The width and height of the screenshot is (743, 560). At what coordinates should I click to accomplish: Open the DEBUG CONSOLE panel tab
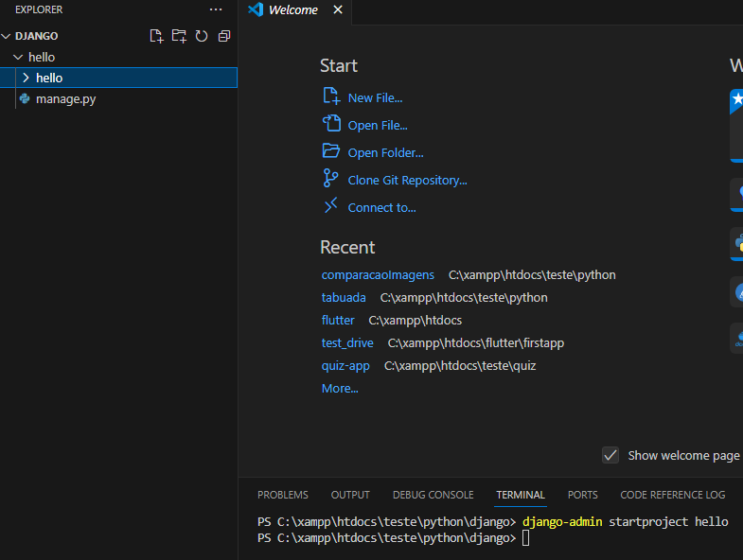(x=433, y=495)
